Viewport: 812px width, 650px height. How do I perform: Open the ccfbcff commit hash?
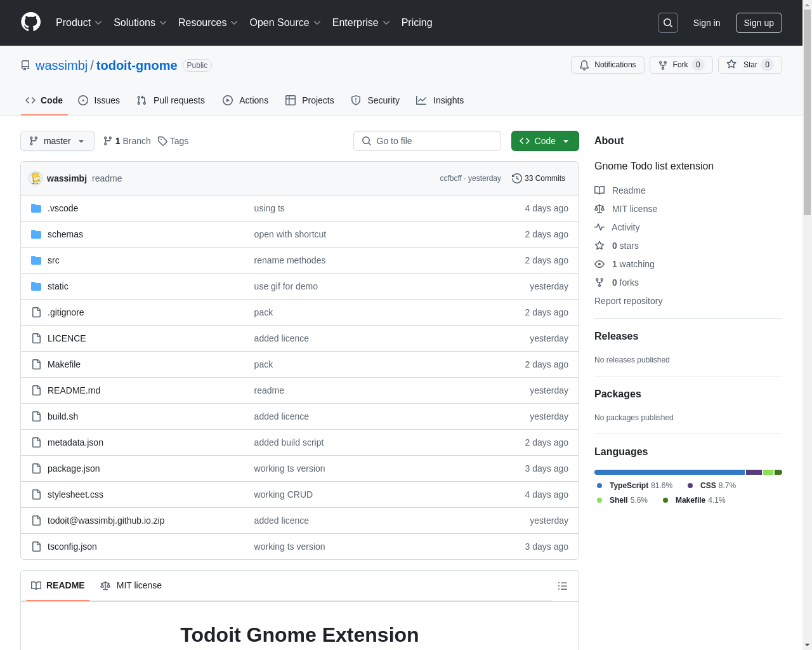pos(450,178)
